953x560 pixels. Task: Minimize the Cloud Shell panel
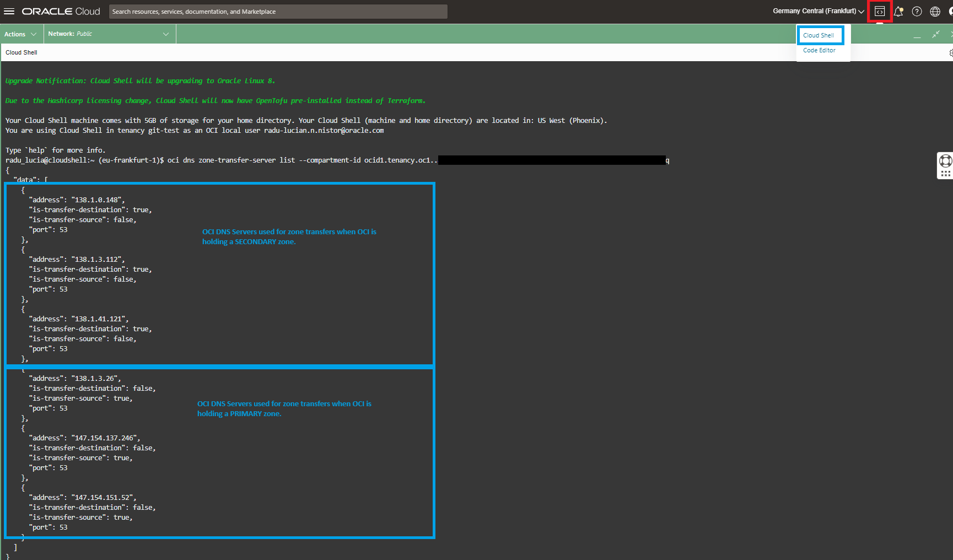tap(917, 35)
